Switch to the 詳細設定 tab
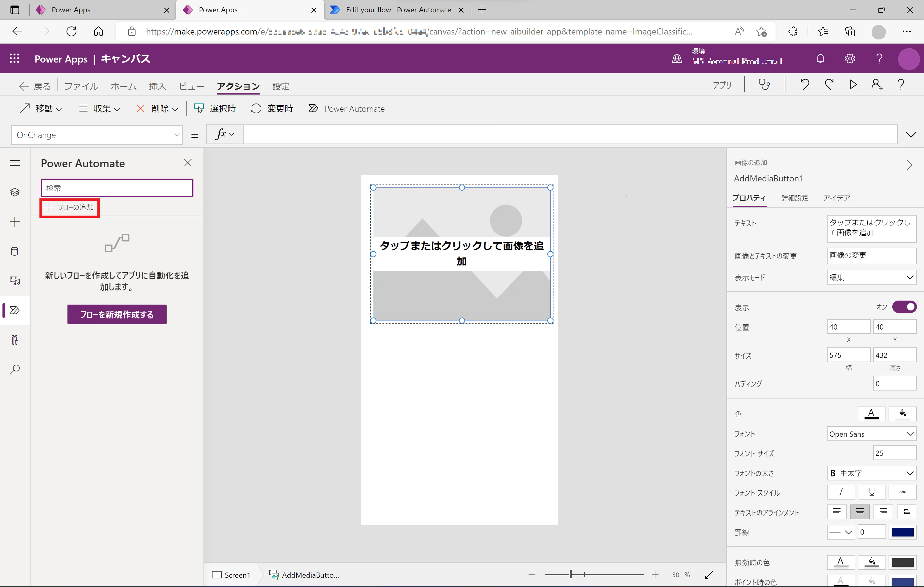 pos(795,198)
